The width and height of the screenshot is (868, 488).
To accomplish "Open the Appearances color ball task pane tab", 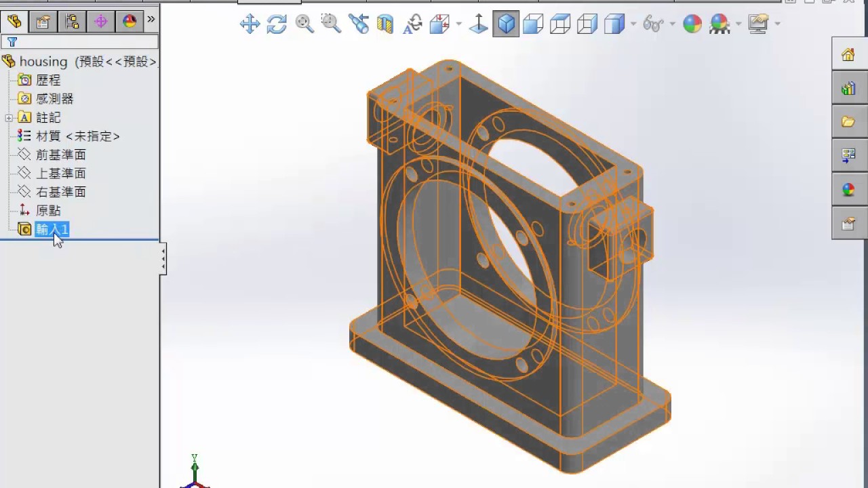I will (x=848, y=190).
